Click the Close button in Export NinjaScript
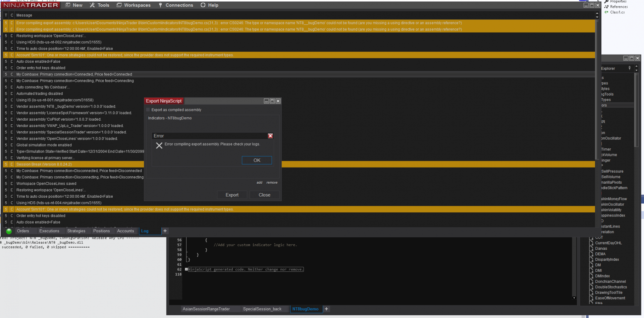644x318 pixels. pos(265,195)
